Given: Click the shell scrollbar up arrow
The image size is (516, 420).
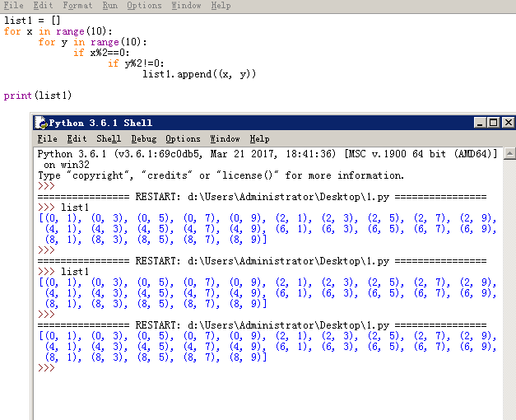Looking at the screenshot, I should click(x=509, y=154).
